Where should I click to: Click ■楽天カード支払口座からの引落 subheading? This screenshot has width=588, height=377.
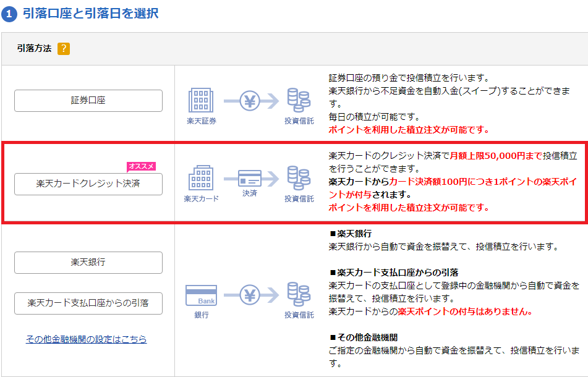click(394, 273)
